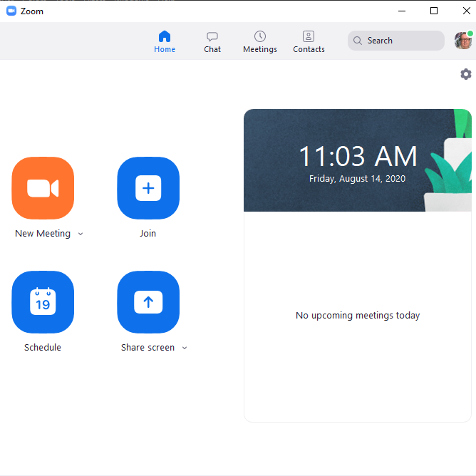
Task: Open the Schedule calendar icon
Action: pos(43,302)
